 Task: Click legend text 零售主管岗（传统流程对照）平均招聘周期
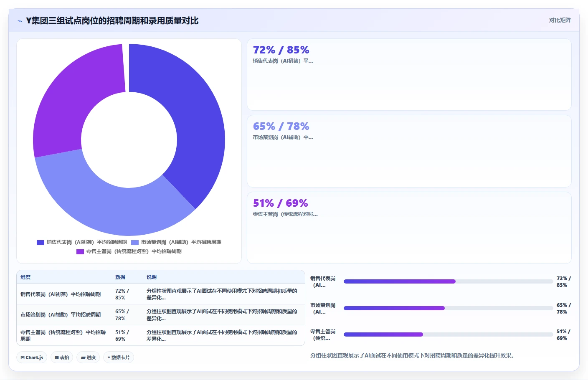(134, 251)
